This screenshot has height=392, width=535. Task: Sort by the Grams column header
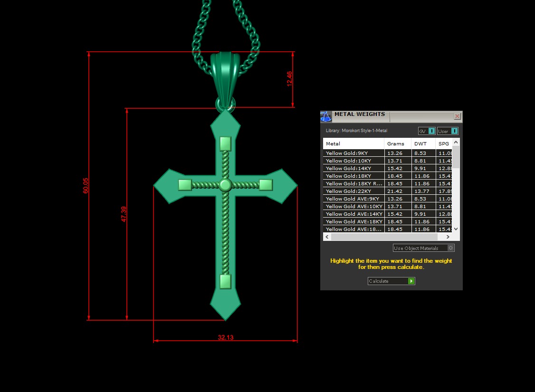click(x=398, y=143)
